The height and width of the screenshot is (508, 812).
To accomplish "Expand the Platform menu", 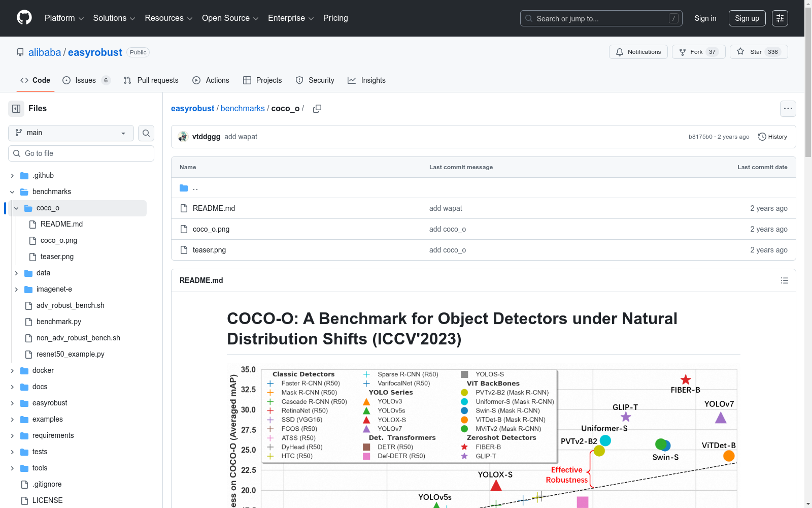I will [64, 18].
